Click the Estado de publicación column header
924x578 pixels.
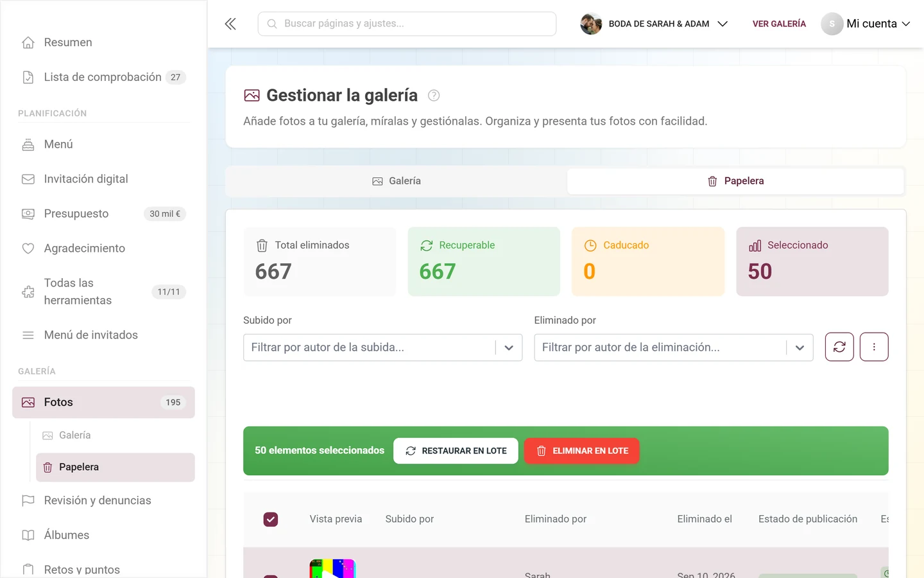(808, 519)
